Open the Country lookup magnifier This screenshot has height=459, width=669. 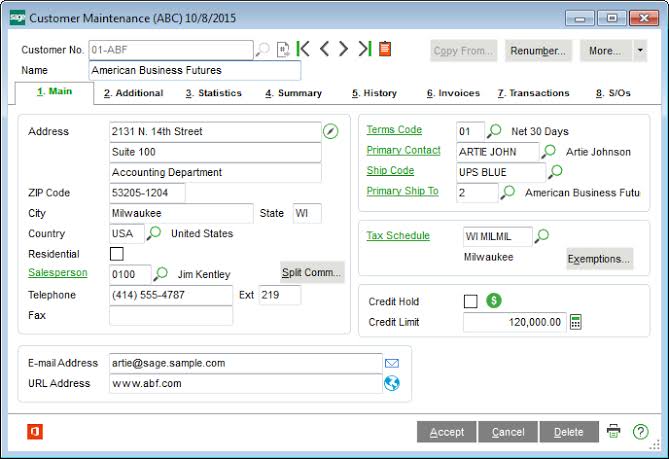coord(154,233)
